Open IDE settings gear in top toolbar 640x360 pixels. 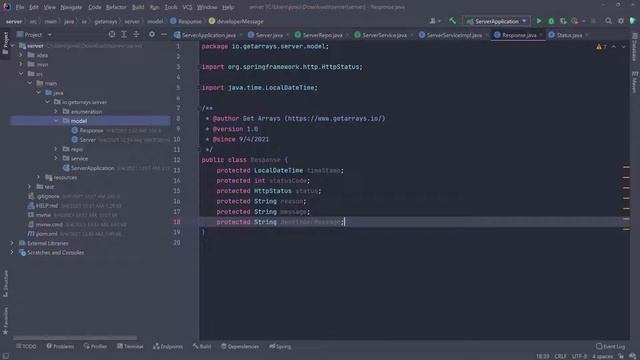click(620, 21)
